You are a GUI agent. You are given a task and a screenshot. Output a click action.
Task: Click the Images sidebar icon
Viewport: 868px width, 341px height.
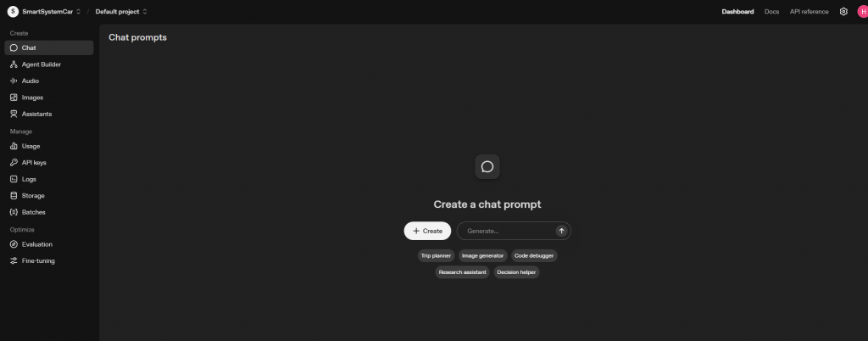tap(14, 98)
